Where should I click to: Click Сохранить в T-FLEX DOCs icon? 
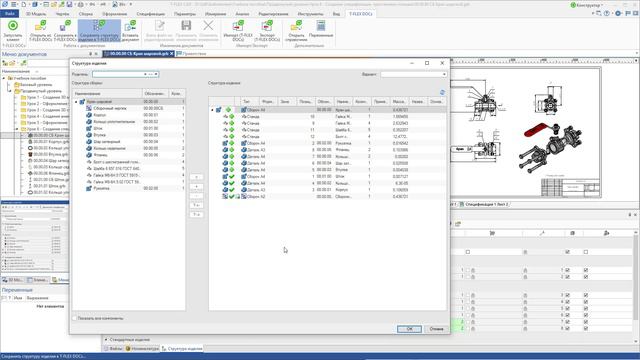[65, 26]
